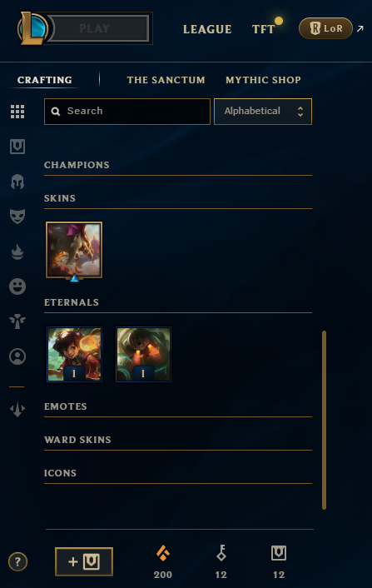Select the emotes smiley filter icon
The width and height of the screenshot is (372, 588).
click(x=17, y=287)
